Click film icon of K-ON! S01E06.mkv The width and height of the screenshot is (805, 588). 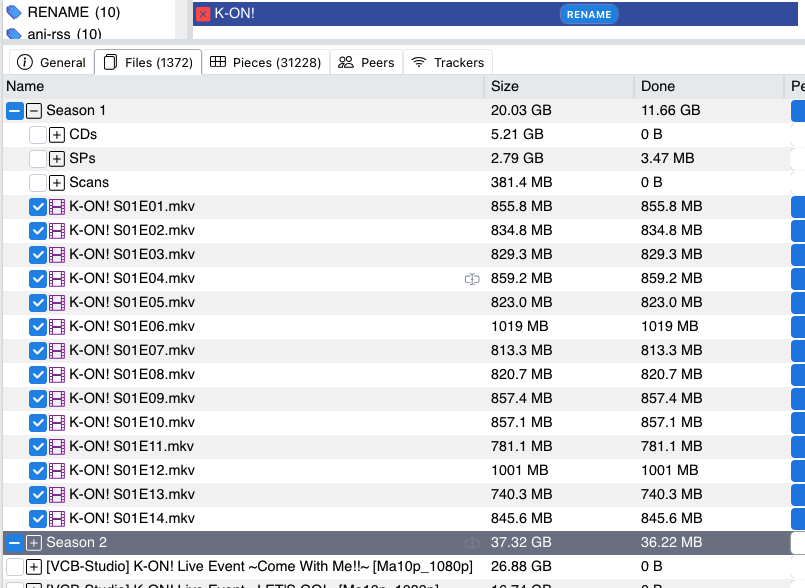(57, 327)
